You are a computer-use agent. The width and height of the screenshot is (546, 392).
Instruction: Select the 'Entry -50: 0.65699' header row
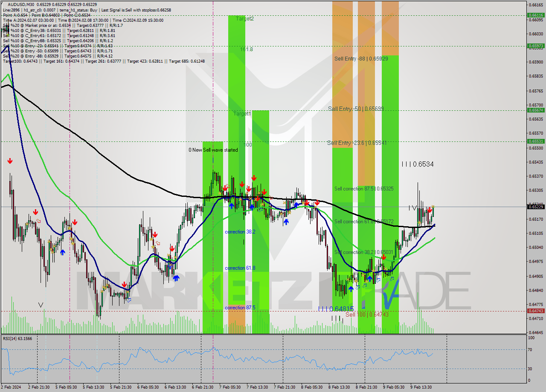[59, 51]
